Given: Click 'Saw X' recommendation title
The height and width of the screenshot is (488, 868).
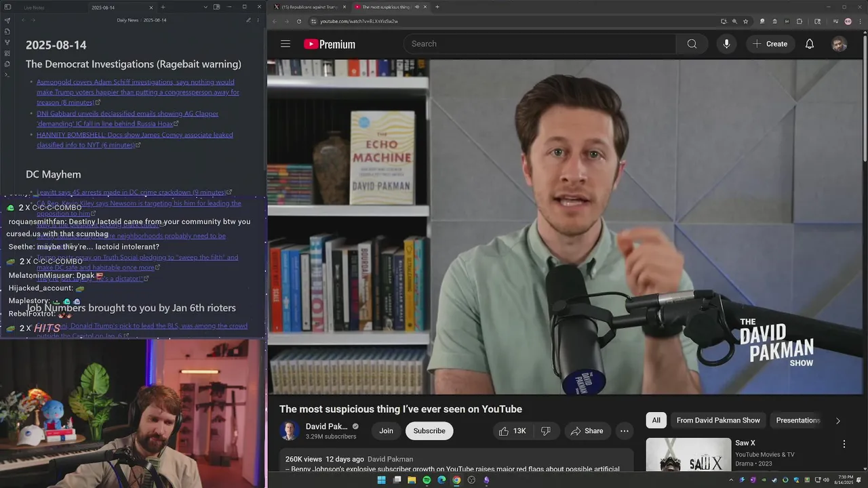Looking at the screenshot, I should click(745, 443).
